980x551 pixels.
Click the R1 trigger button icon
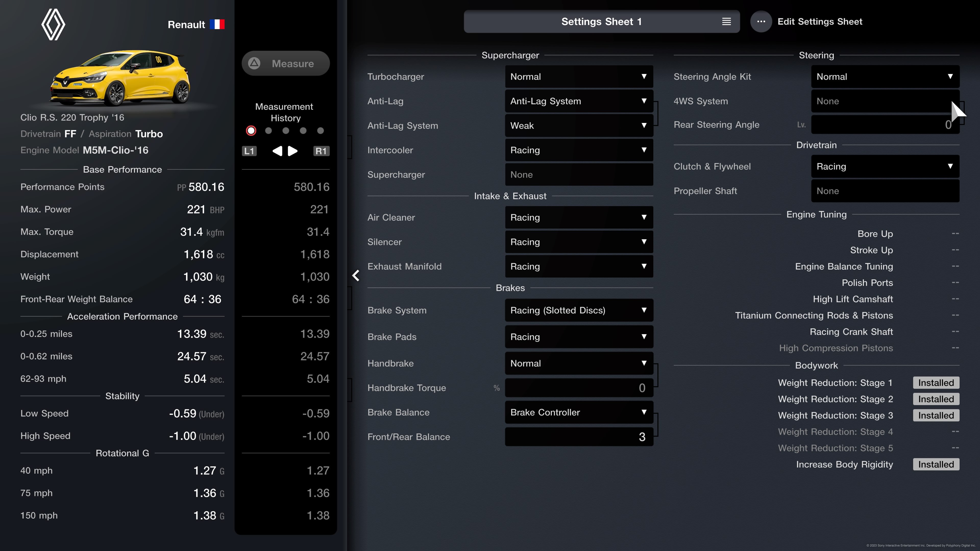pos(321,151)
